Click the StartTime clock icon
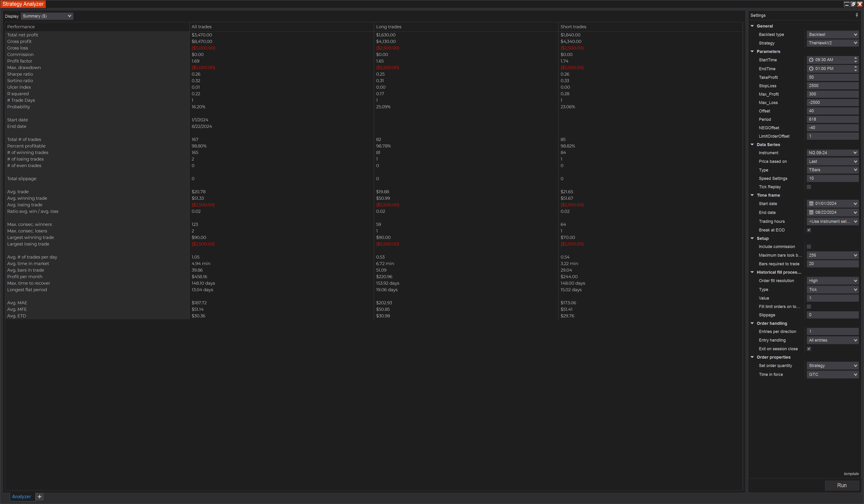864x504 pixels. click(811, 59)
